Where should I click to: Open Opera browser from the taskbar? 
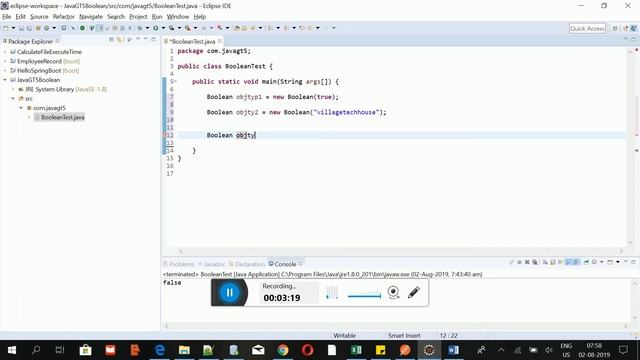(307, 350)
